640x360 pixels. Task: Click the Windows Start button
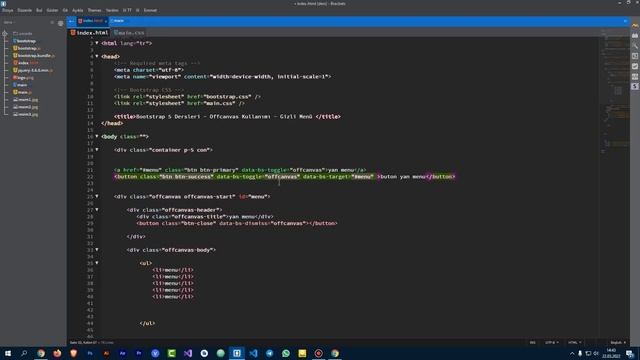(8, 353)
